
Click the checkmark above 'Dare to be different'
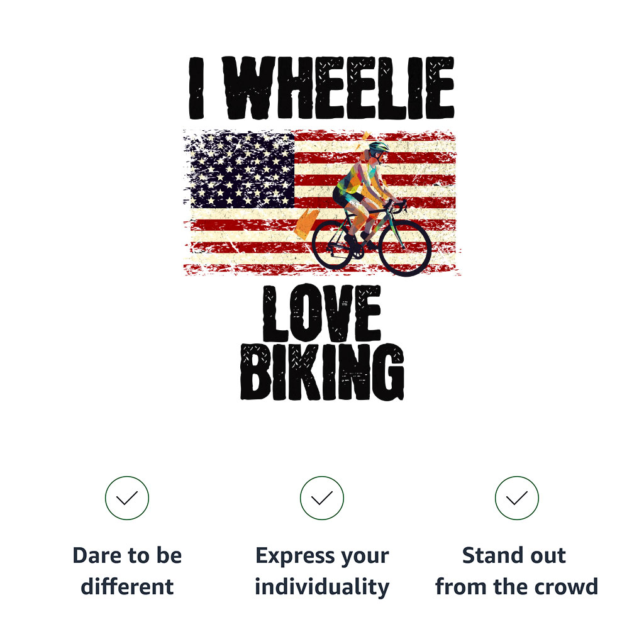click(x=127, y=498)
